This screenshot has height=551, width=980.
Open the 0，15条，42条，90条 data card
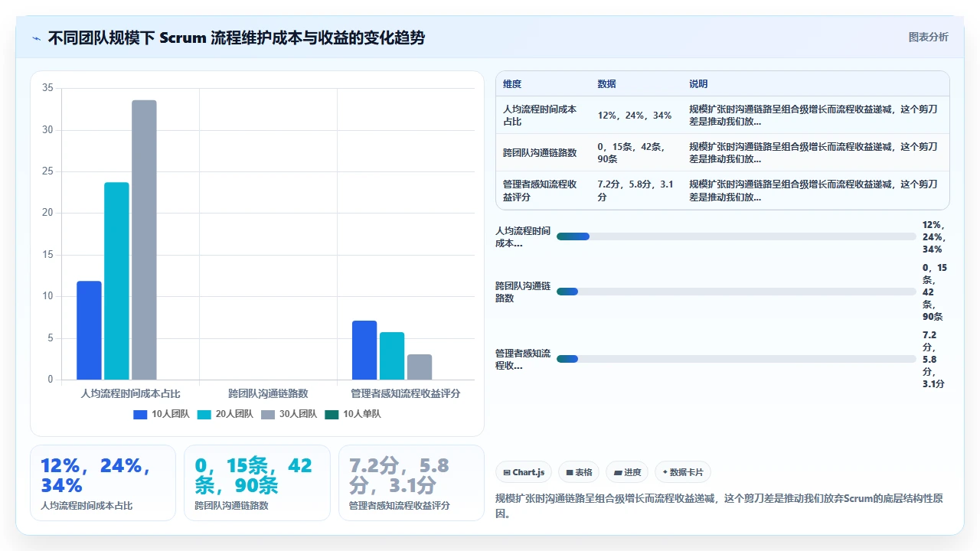tap(257, 483)
